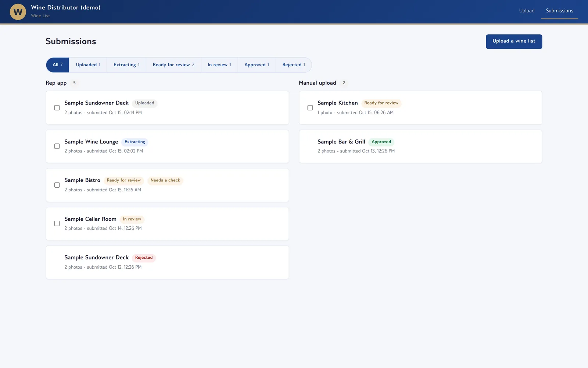Viewport: 588px width, 368px height.
Task: Click the Submissions page heading
Action: click(x=71, y=41)
